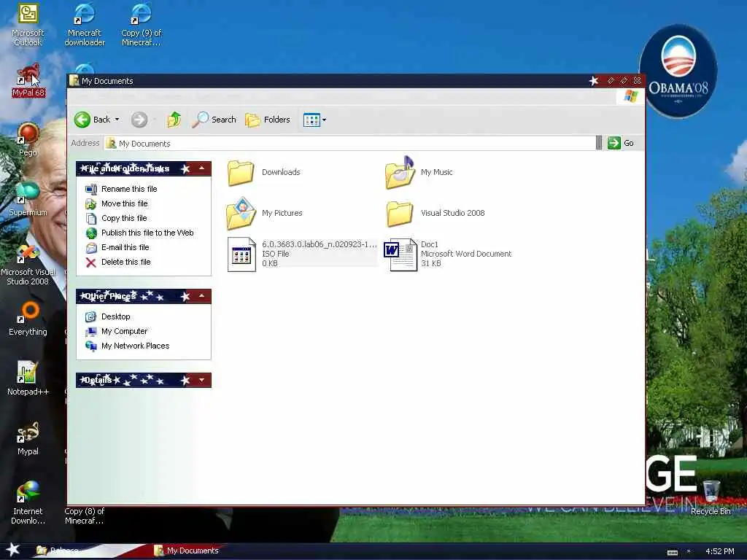
Task: Select the Minecraft downloader desktop shortcut
Action: click(85, 26)
